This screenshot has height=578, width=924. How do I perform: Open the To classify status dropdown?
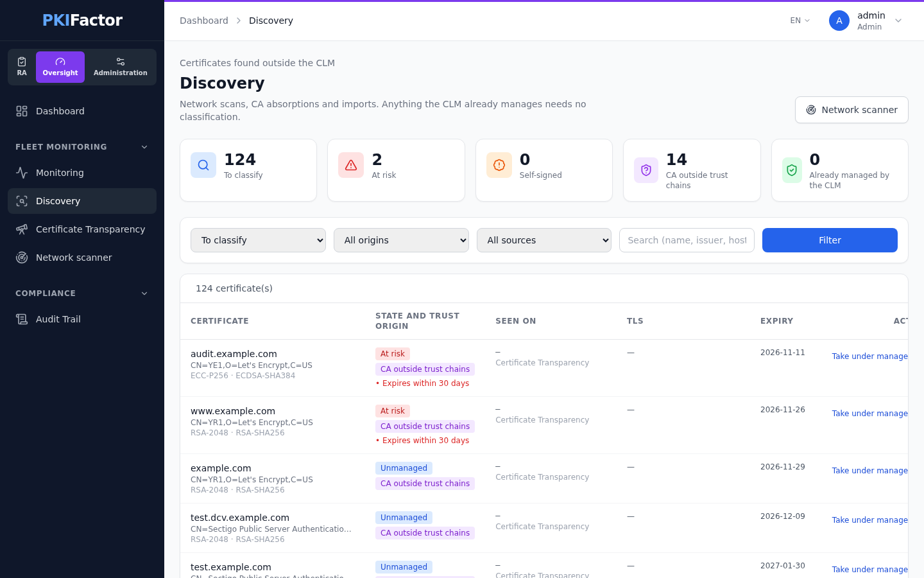pos(258,240)
